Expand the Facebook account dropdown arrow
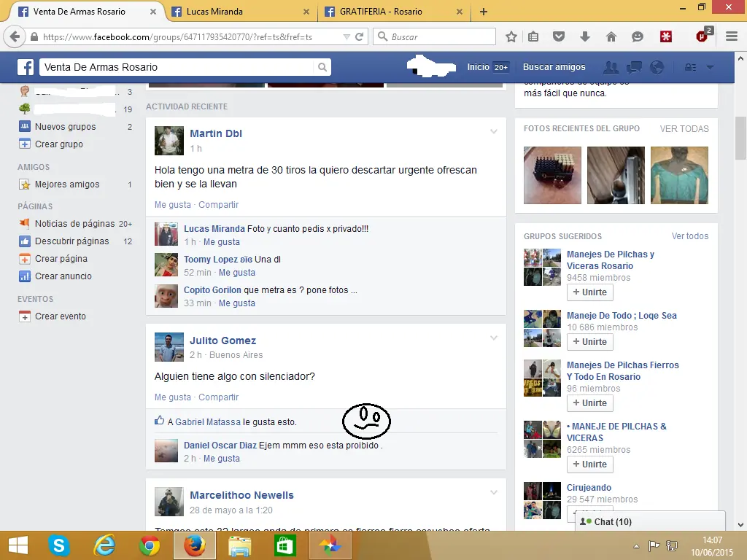The height and width of the screenshot is (560, 747). (x=710, y=68)
